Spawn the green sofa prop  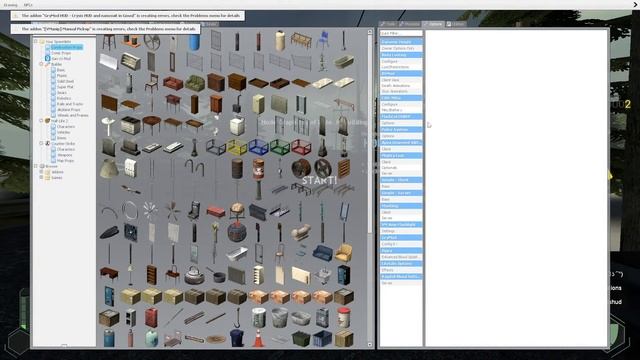[x=195, y=83]
